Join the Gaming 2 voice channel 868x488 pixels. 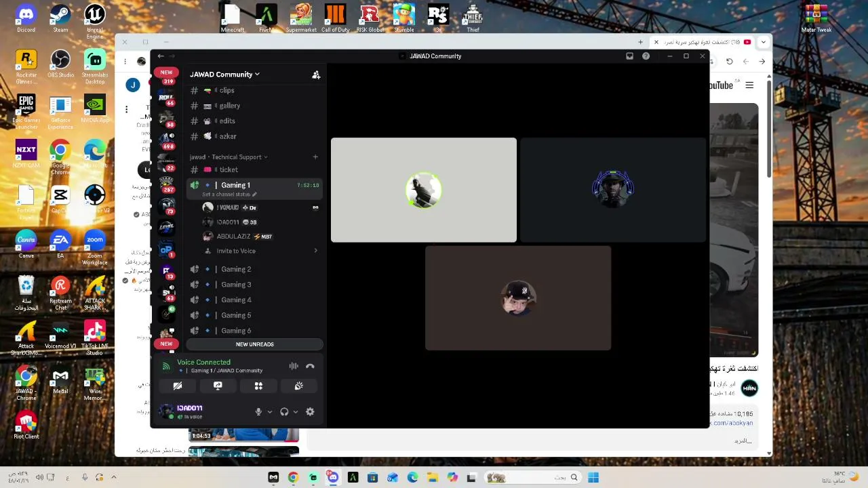254,269
